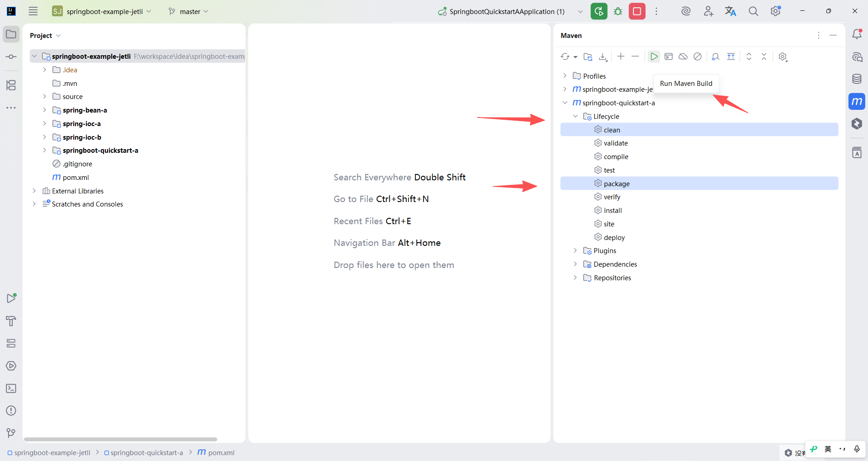Expand the Dependencies node in Maven
Image resolution: width=868 pixels, height=461 pixels.
pyautogui.click(x=576, y=264)
